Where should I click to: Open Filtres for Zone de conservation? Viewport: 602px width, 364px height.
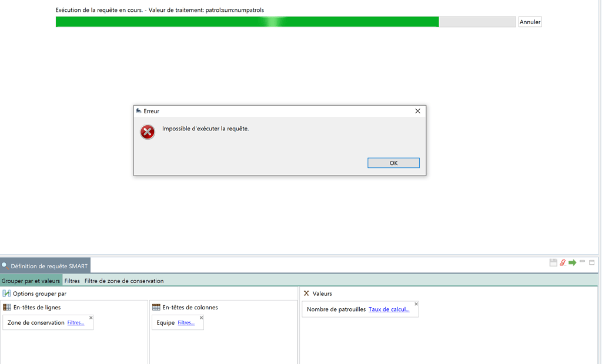click(75, 322)
